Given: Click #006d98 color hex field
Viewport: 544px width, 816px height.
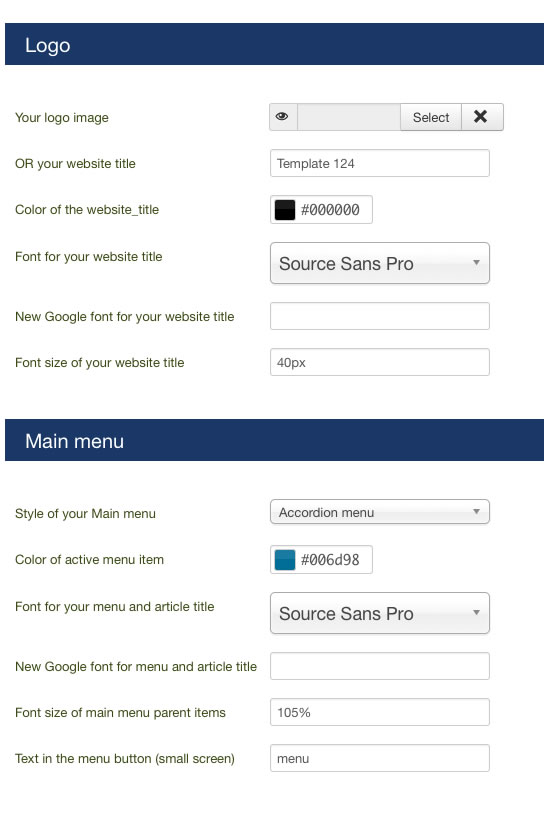Looking at the screenshot, I should point(330,560).
